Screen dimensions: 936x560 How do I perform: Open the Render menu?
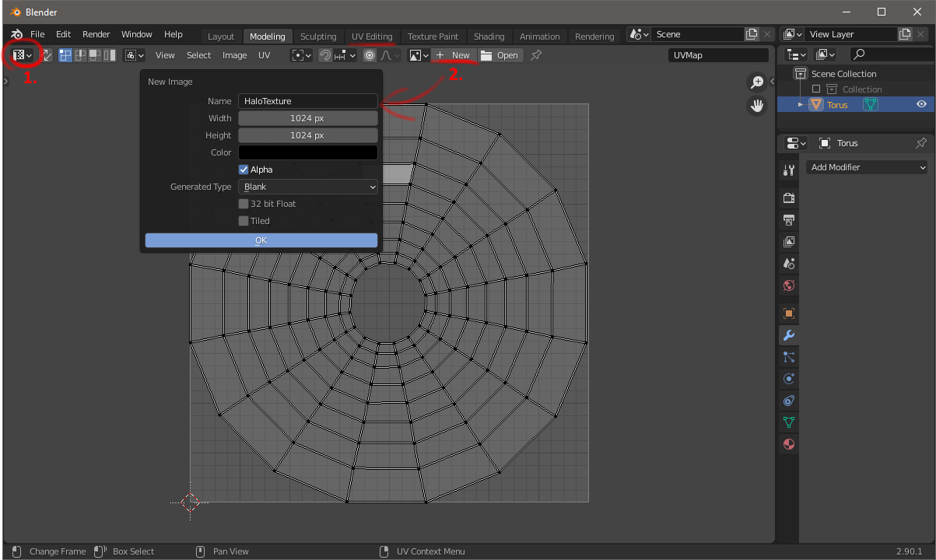click(96, 34)
